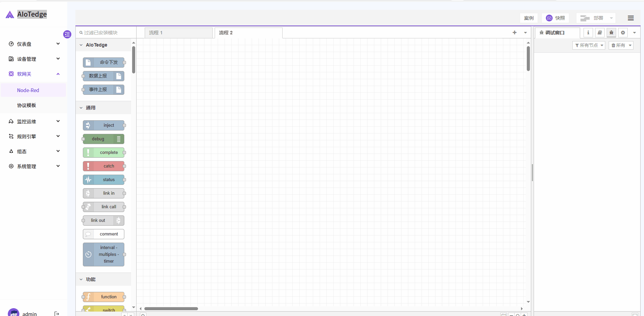
Task: Open the configuration gear sidebar icon
Action: pyautogui.click(x=623, y=33)
